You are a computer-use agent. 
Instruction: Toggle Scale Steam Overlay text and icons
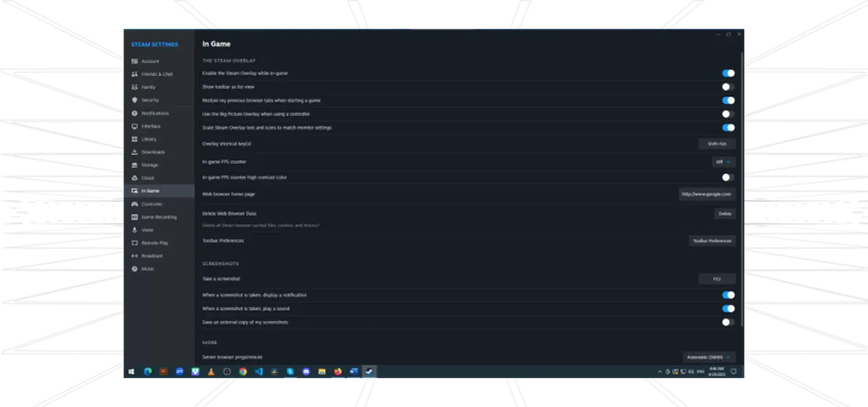(x=728, y=128)
